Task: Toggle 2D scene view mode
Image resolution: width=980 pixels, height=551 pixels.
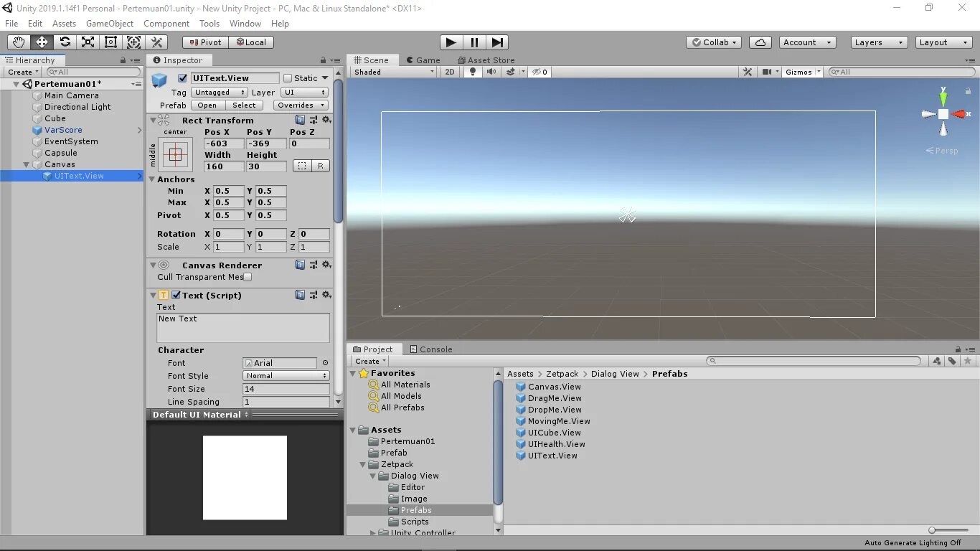Action: [x=450, y=72]
